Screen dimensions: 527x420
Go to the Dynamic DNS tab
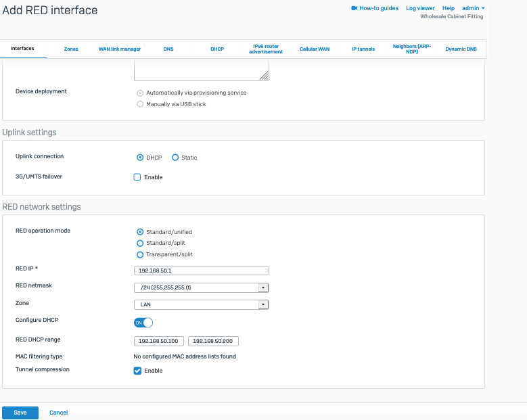pos(461,49)
